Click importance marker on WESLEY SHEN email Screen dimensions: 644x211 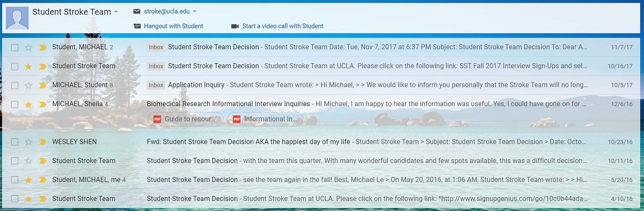(x=42, y=142)
